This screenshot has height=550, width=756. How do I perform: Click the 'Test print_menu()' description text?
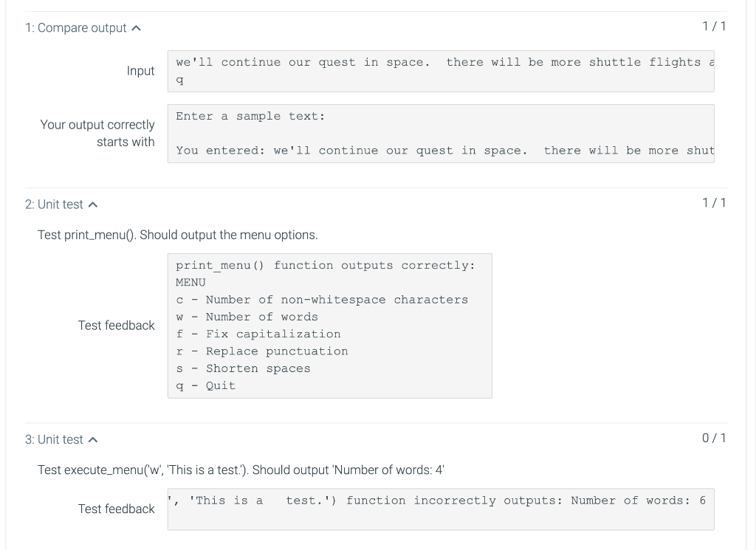tap(177, 236)
